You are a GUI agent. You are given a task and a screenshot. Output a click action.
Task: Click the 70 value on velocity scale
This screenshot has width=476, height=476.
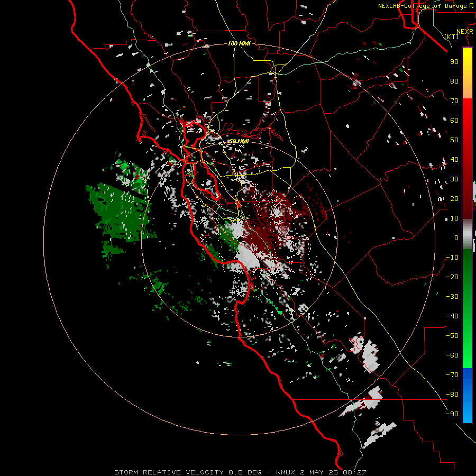[454, 101]
